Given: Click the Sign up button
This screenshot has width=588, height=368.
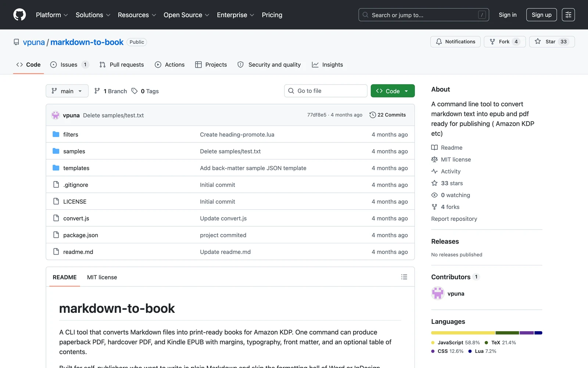Looking at the screenshot, I should [x=541, y=15].
